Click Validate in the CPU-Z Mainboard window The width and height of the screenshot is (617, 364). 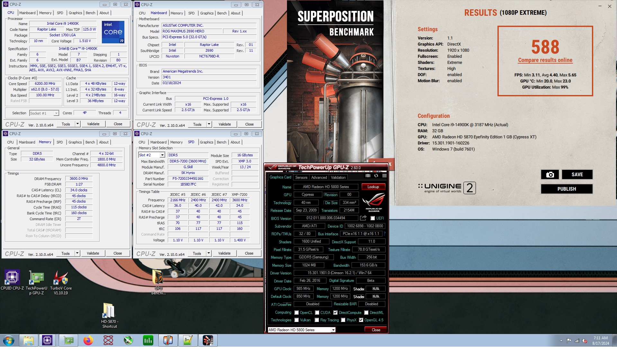(x=225, y=124)
